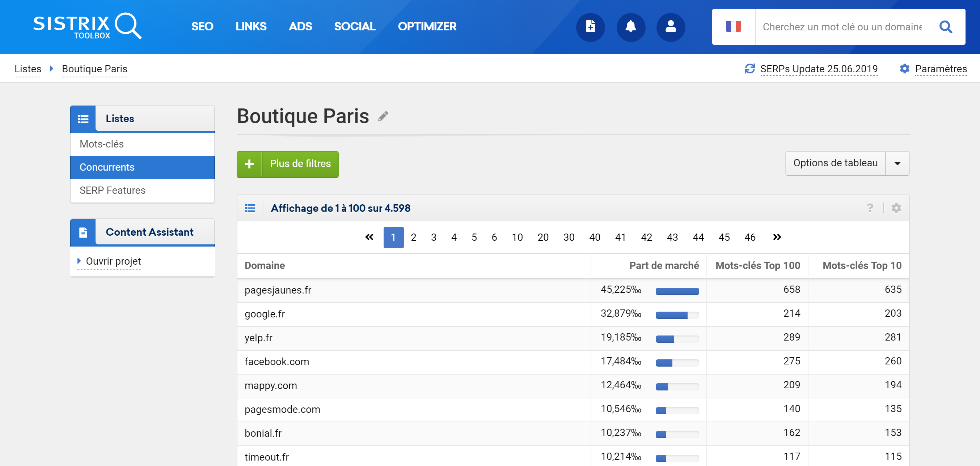Viewport: 980px width, 466px height.
Task: Open the ADS menu
Action: [x=300, y=27]
